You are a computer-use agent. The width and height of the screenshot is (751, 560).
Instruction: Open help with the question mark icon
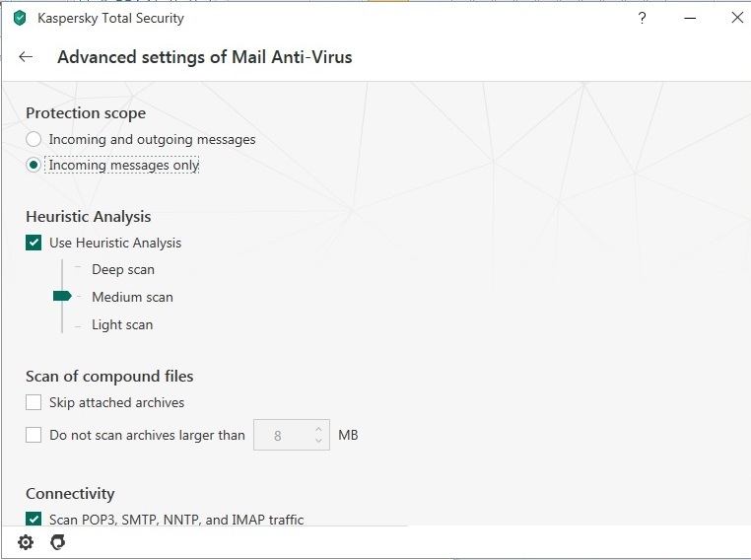tap(642, 18)
